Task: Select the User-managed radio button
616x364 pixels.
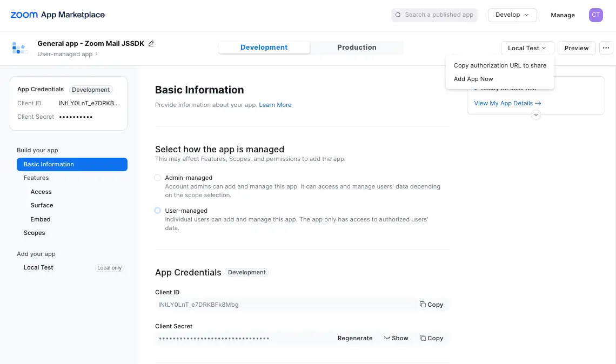Action: [x=157, y=210]
